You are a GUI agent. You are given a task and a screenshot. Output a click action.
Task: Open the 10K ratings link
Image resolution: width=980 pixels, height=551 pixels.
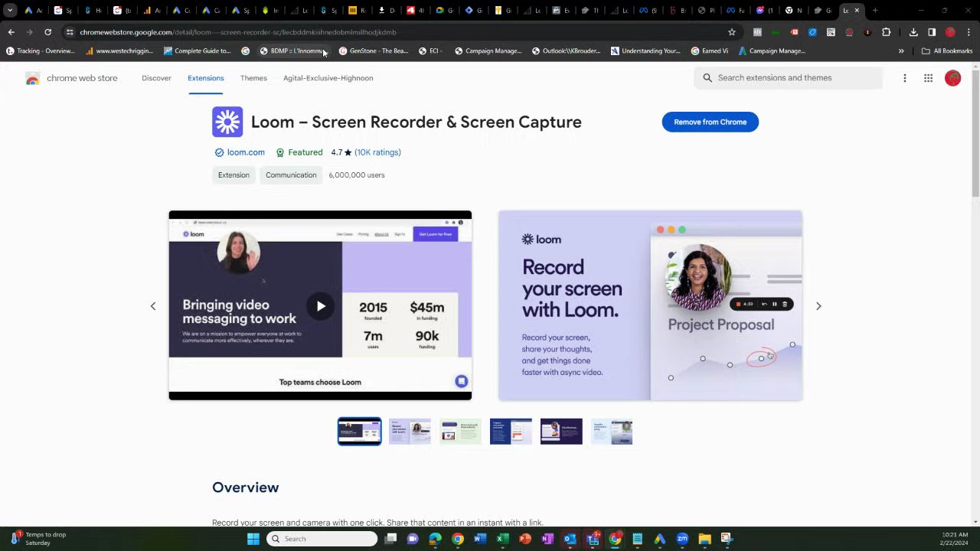[377, 152]
